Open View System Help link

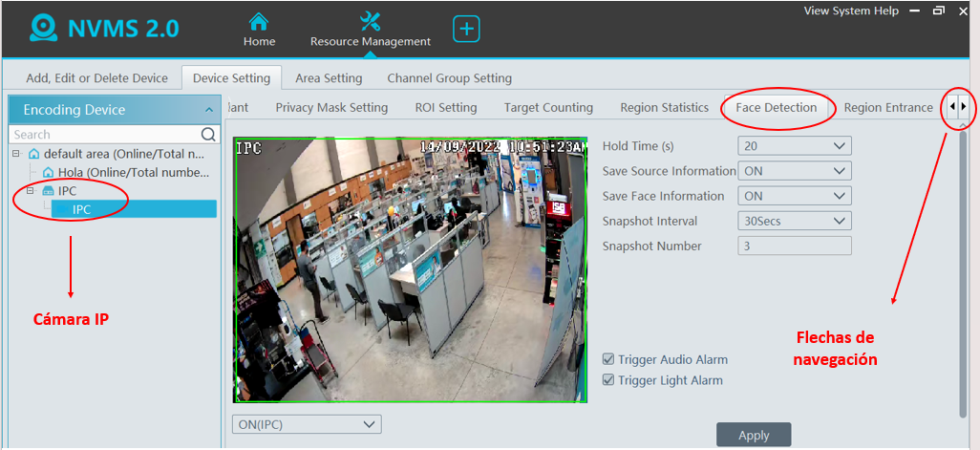click(850, 11)
